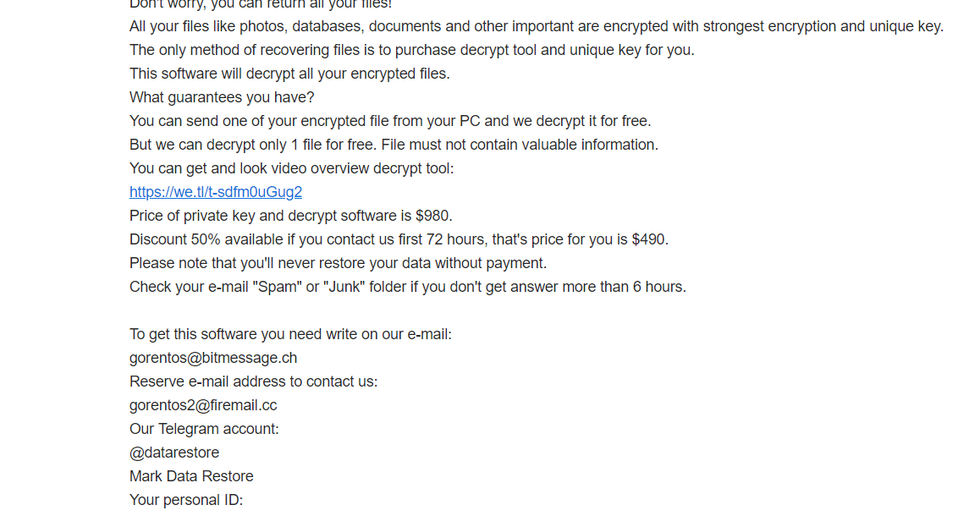Click the 'only method of recovering files' line
The width and height of the screenshot is (980, 516).
coord(412,50)
